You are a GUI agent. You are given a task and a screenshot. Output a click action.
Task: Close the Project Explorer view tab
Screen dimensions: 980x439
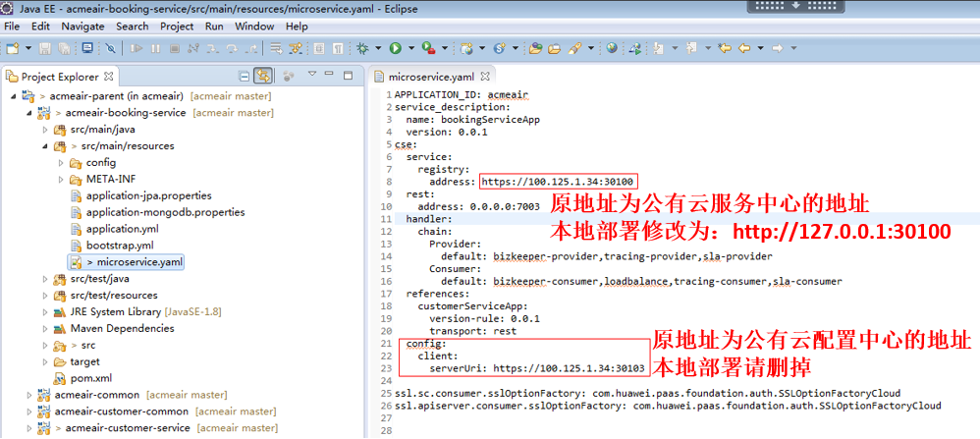click(x=109, y=76)
